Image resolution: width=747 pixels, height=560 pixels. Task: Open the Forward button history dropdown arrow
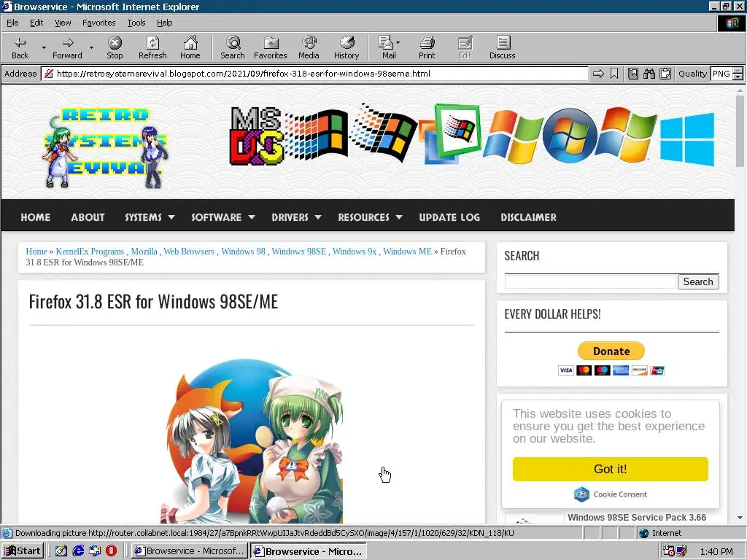click(91, 47)
